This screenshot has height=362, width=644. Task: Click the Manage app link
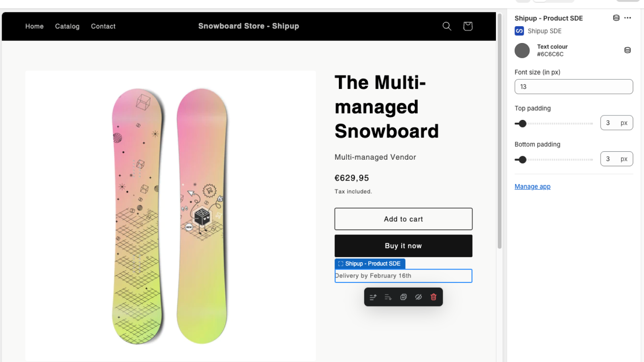[532, 186]
